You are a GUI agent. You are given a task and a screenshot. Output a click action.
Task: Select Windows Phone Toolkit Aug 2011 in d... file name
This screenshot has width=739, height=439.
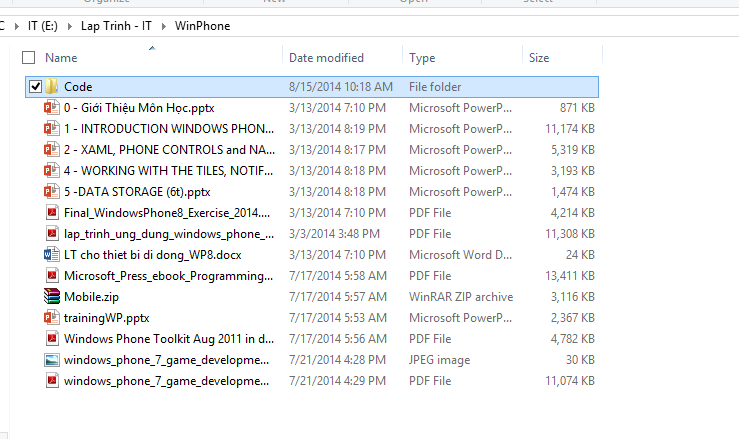coord(169,339)
